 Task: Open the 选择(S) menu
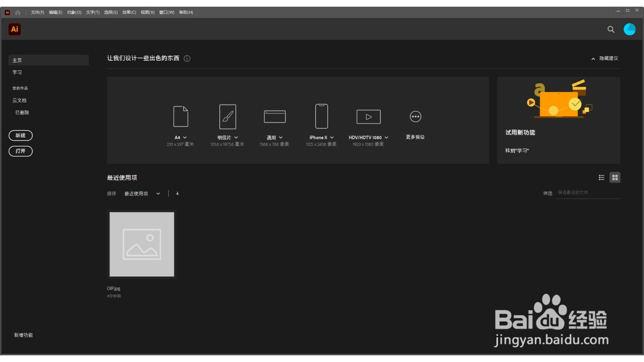coord(111,12)
